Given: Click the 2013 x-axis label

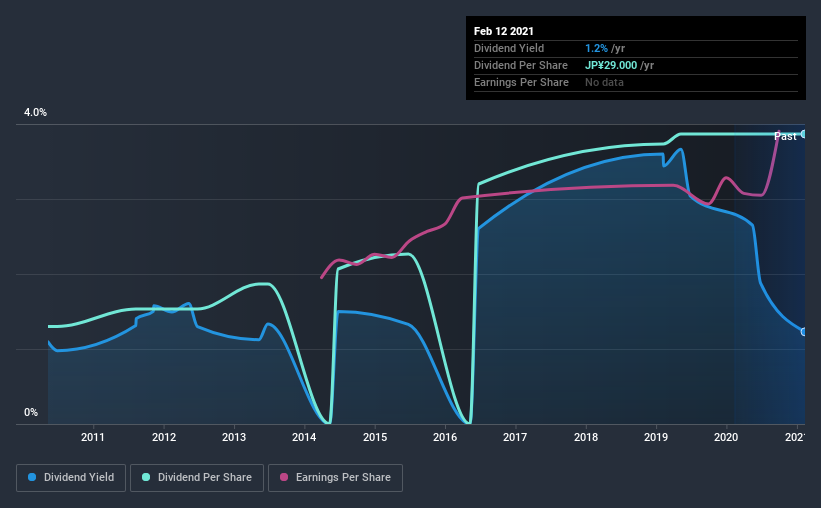Looking at the screenshot, I should pos(234,437).
